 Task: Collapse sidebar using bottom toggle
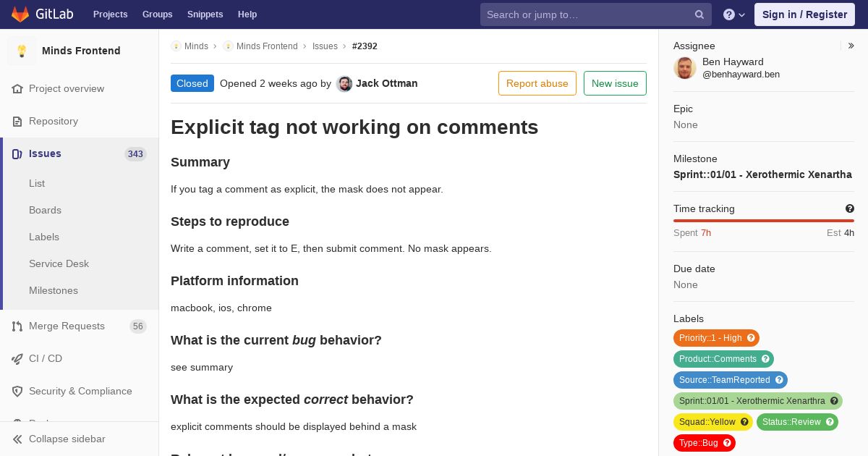coord(80,439)
